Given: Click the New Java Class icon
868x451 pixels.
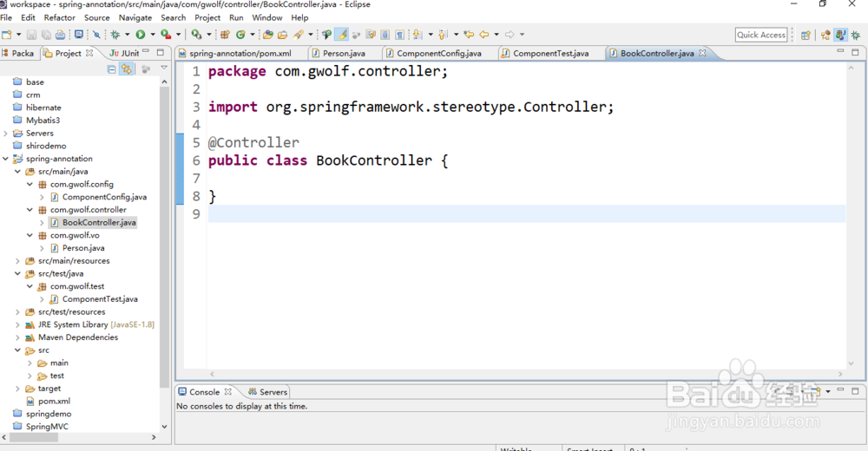Looking at the screenshot, I should coord(240,35).
